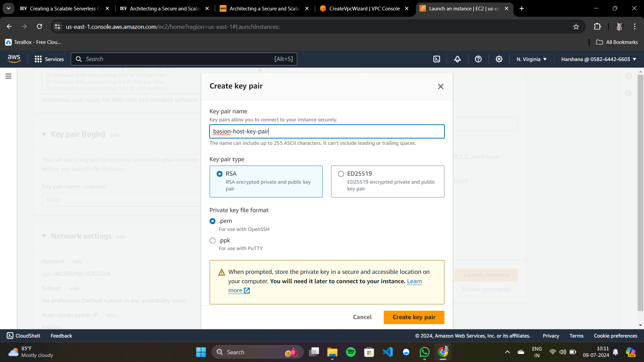Screen dimensions: 644x362
Task: Open the notifications bell in AWS header
Action: point(458,59)
